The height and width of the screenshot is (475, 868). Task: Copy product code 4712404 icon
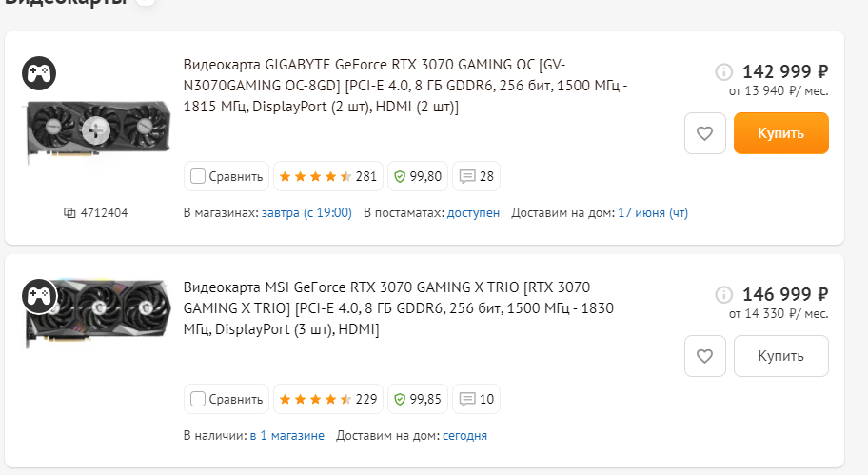69,212
